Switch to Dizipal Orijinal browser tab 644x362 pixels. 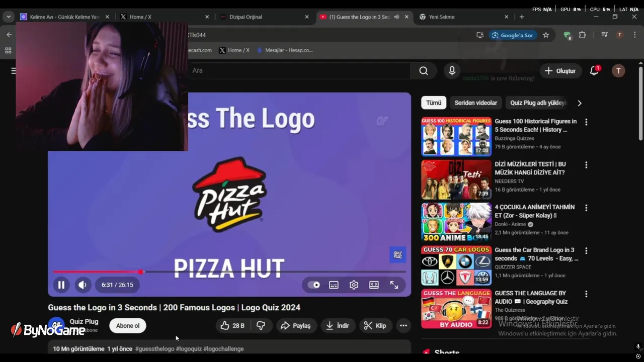point(264,17)
